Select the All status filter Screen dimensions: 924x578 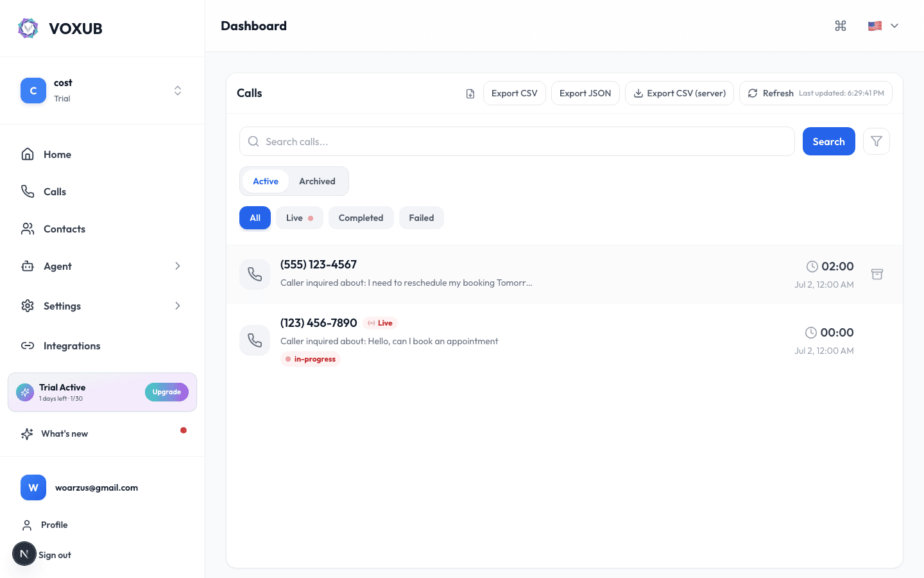pos(255,218)
